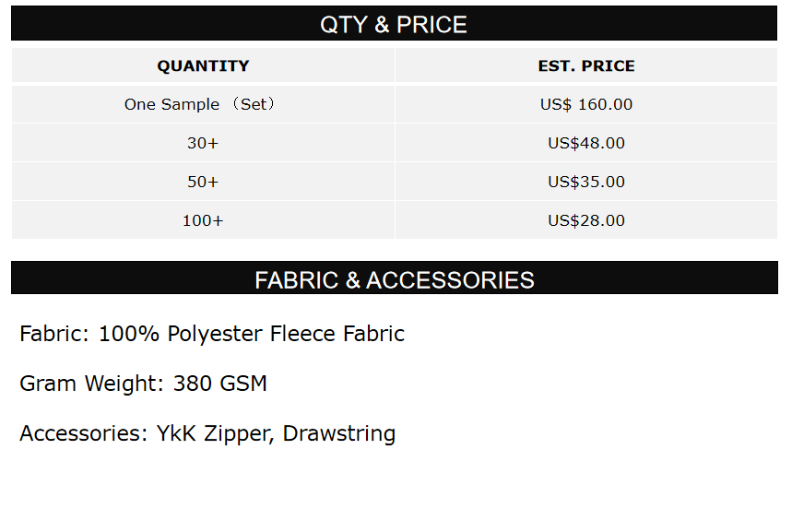Select the 100+ quantity cell

click(203, 220)
